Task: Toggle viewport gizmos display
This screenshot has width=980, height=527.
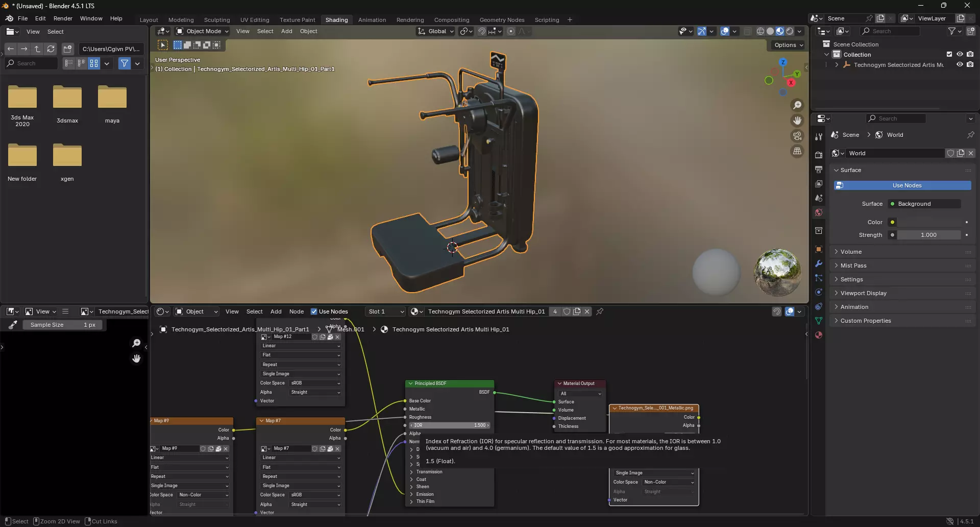Action: (702, 31)
